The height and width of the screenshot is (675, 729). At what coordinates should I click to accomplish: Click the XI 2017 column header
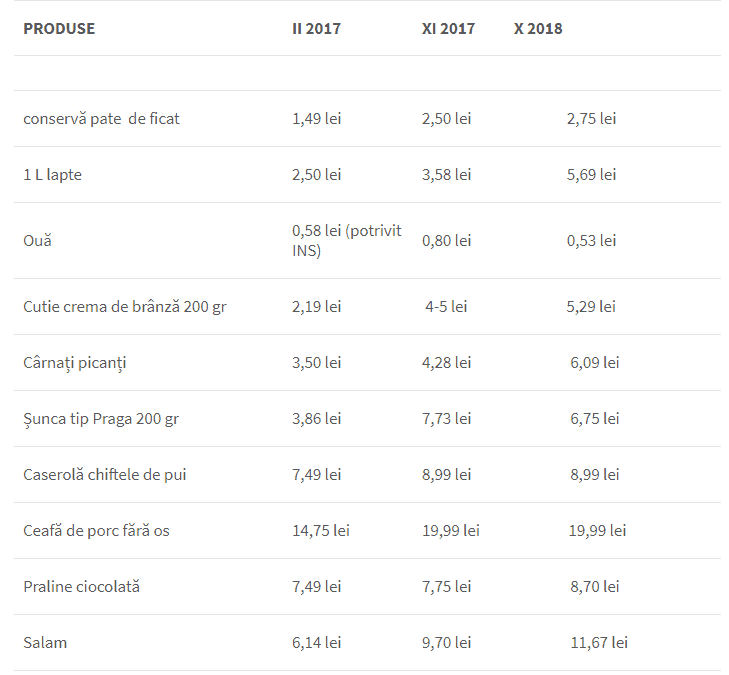(x=448, y=28)
